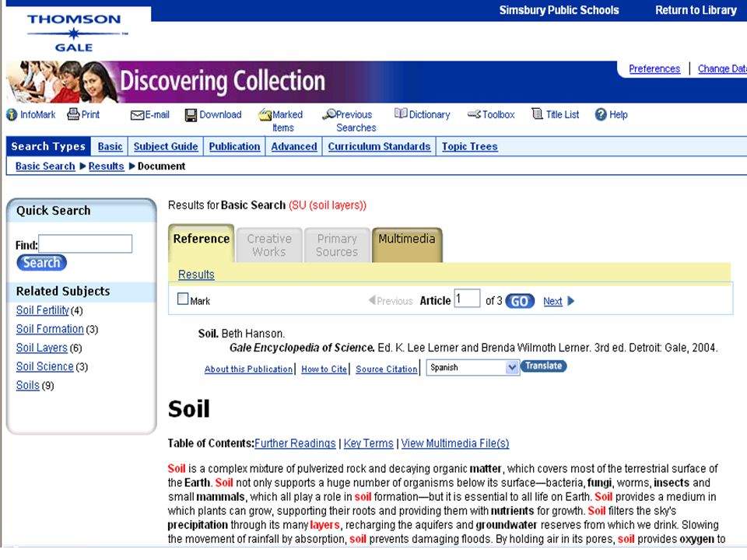Select the Advanced search type

[x=294, y=147]
